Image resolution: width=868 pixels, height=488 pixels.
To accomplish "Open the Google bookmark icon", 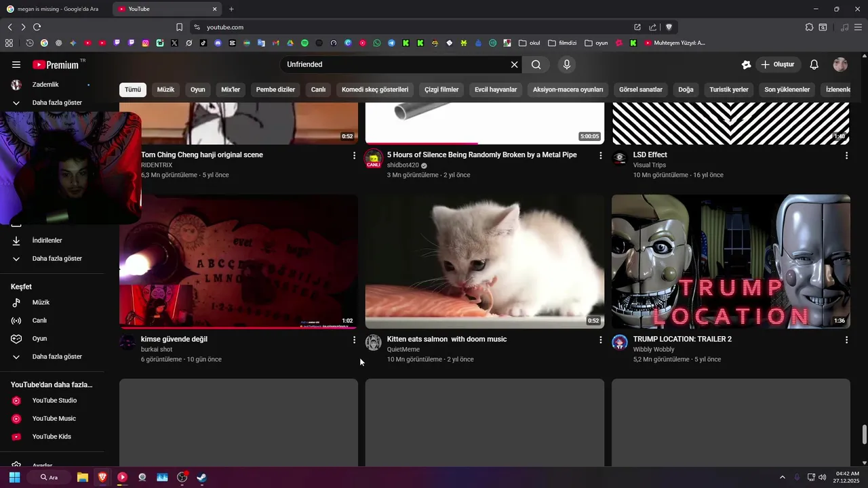I will 44,43.
